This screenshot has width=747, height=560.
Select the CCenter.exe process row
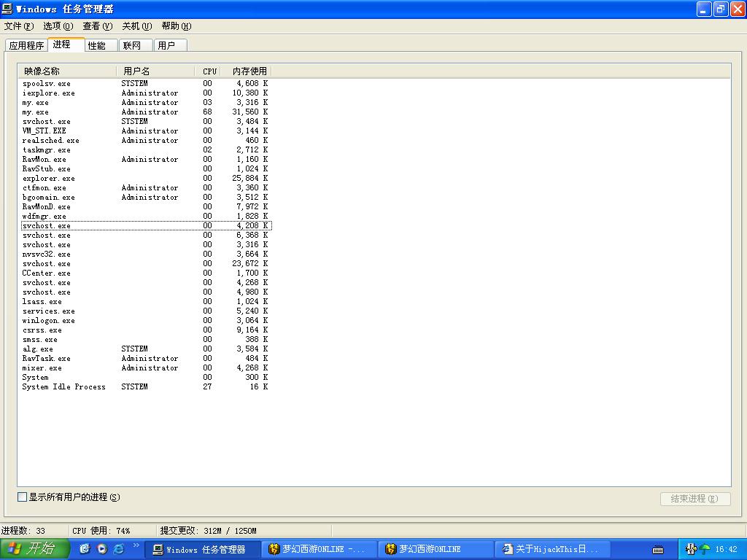pos(146,273)
